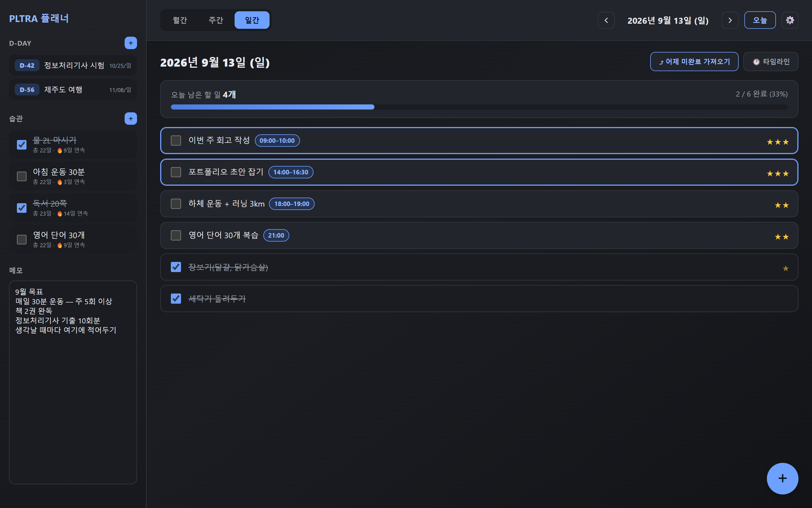Screen dimensions: 812x508
Task: Click the two-star priority on 하체 운동 + 러닝 3km
Action: coord(782,205)
